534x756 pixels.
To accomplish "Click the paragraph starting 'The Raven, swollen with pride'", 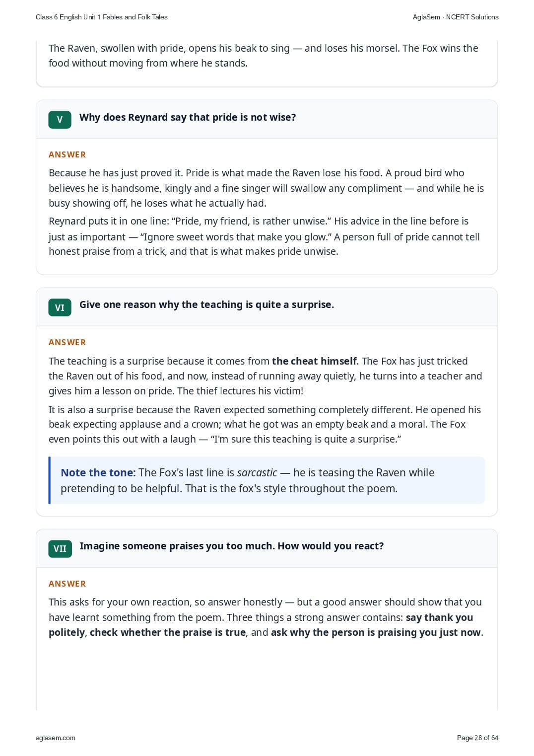I will [x=264, y=56].
